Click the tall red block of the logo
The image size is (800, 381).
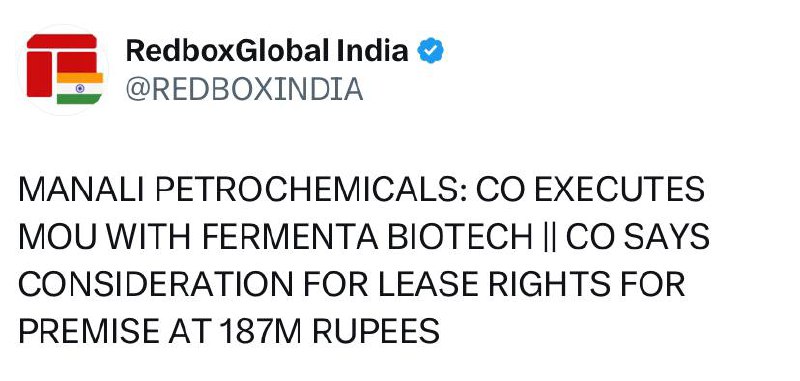pos(39,74)
